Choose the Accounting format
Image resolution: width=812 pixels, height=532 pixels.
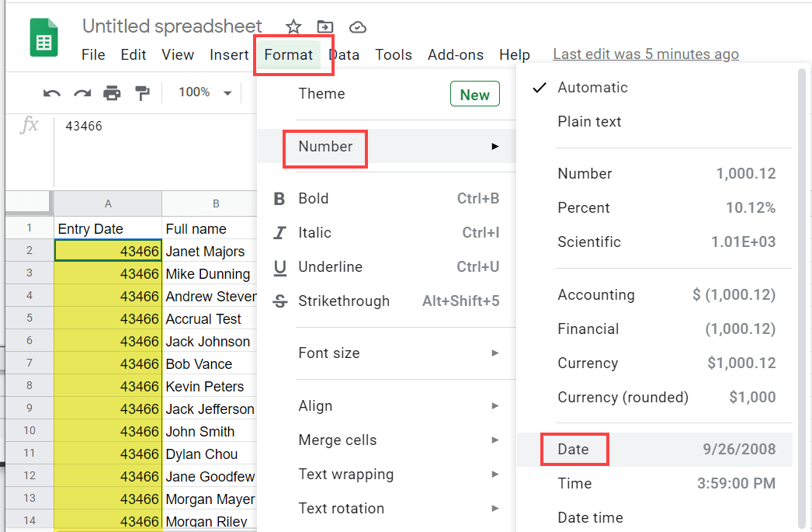point(654,295)
